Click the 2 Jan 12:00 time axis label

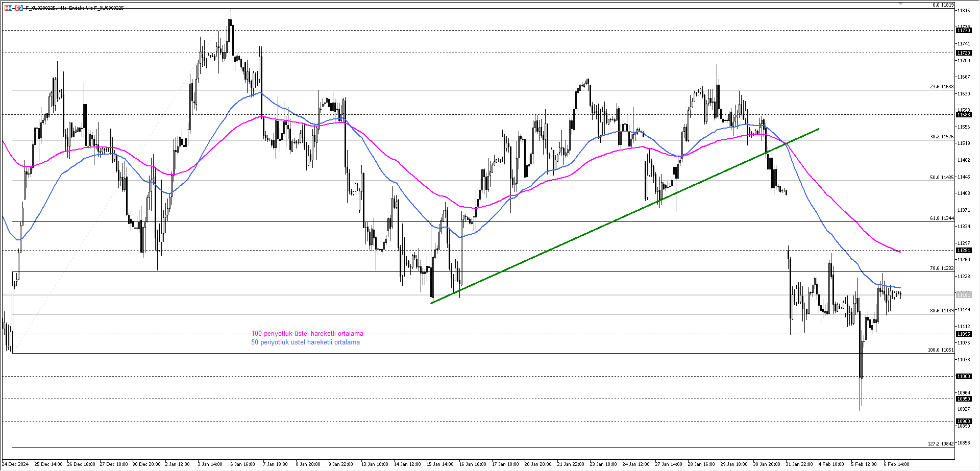(177, 464)
